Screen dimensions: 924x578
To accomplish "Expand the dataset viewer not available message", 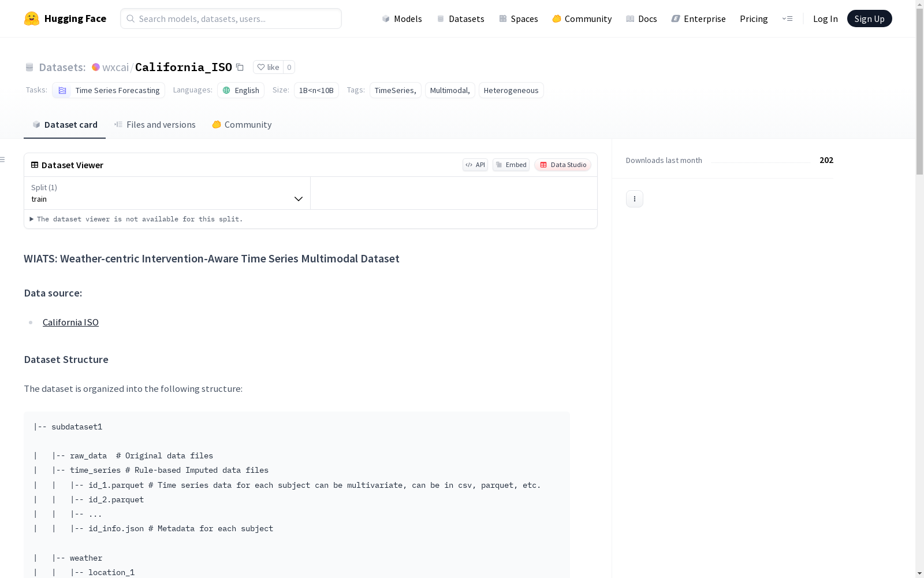I will [x=136, y=219].
